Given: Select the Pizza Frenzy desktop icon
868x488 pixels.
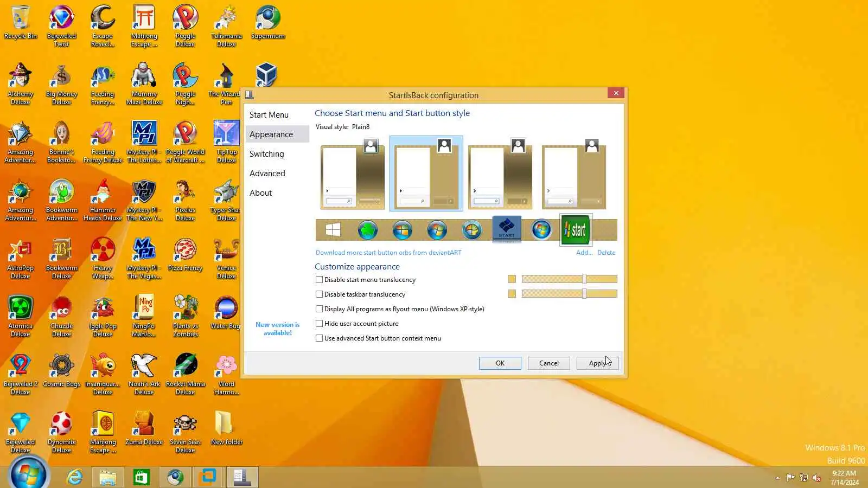Looking at the screenshot, I should click(x=186, y=254).
